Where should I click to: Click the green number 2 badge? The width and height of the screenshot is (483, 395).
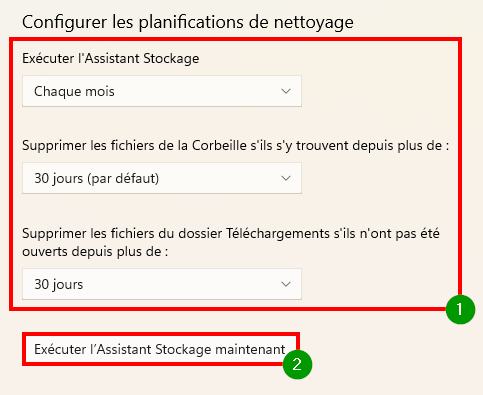[297, 364]
